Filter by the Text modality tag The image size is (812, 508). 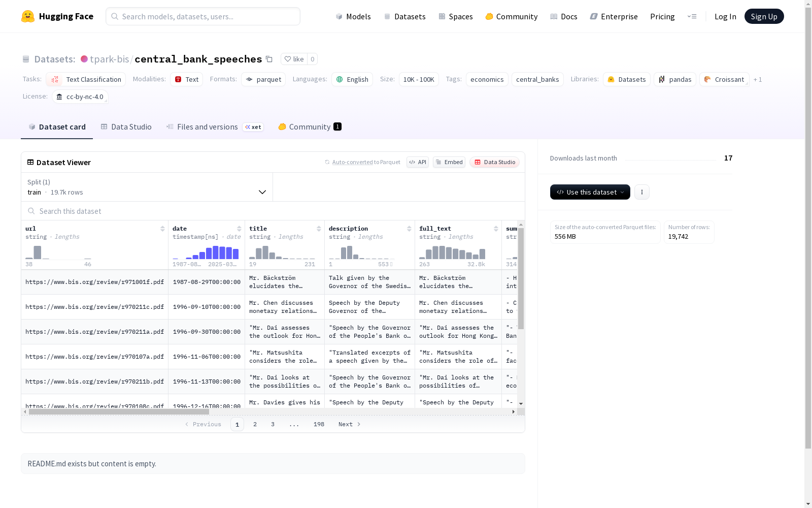click(x=186, y=79)
